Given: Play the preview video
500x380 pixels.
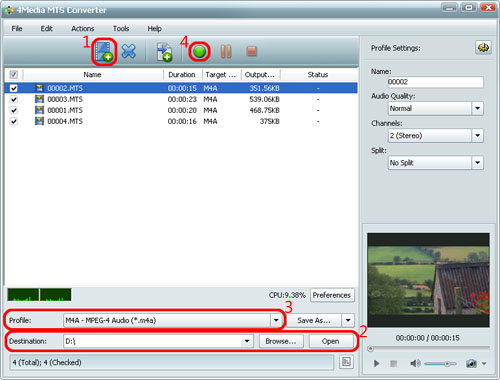Looking at the screenshot, I should tap(376, 363).
